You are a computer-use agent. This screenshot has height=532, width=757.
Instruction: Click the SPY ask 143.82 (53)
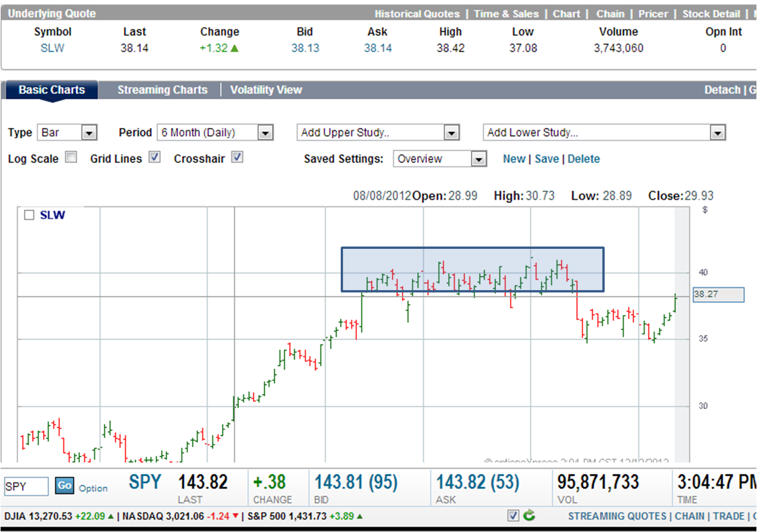[478, 482]
